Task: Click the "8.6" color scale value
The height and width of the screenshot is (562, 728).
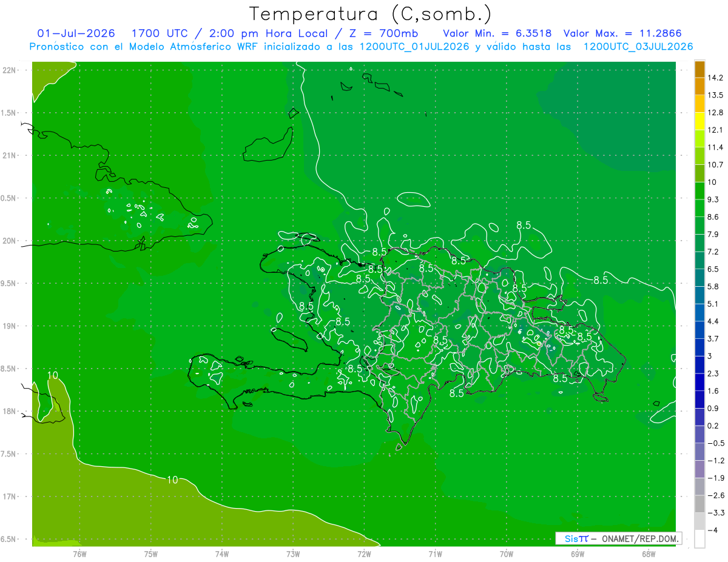Action: click(713, 217)
